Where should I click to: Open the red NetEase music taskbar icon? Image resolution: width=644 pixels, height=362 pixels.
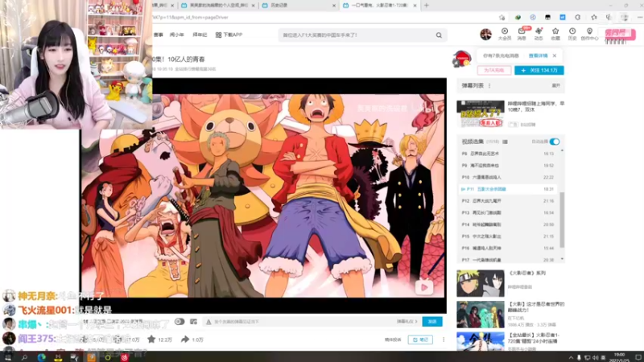coord(125,357)
